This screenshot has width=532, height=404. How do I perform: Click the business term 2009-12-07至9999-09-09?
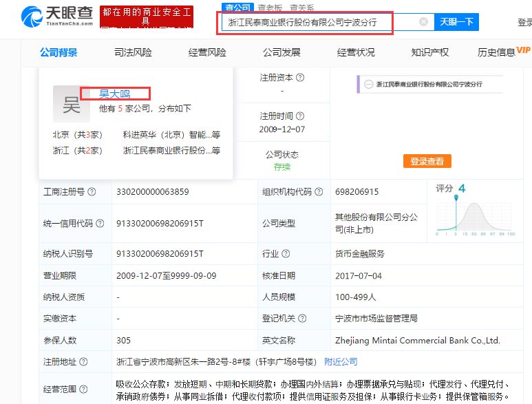click(x=167, y=275)
